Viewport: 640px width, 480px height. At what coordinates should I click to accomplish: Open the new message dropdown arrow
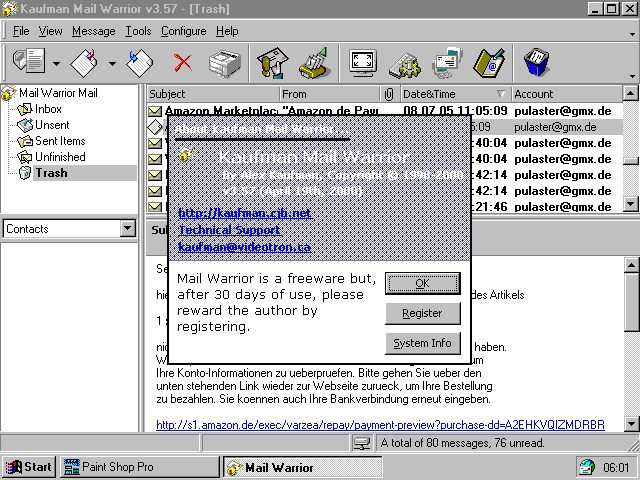56,64
